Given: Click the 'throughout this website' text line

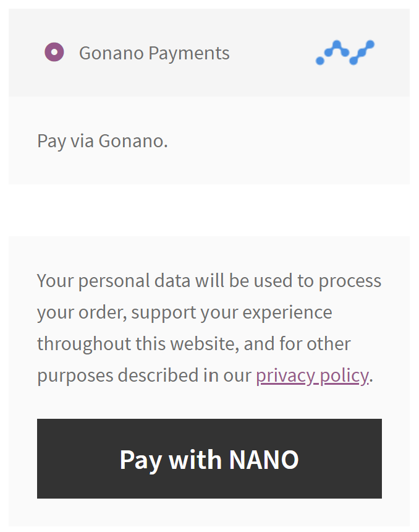Looking at the screenshot, I should pyautogui.click(x=193, y=344).
